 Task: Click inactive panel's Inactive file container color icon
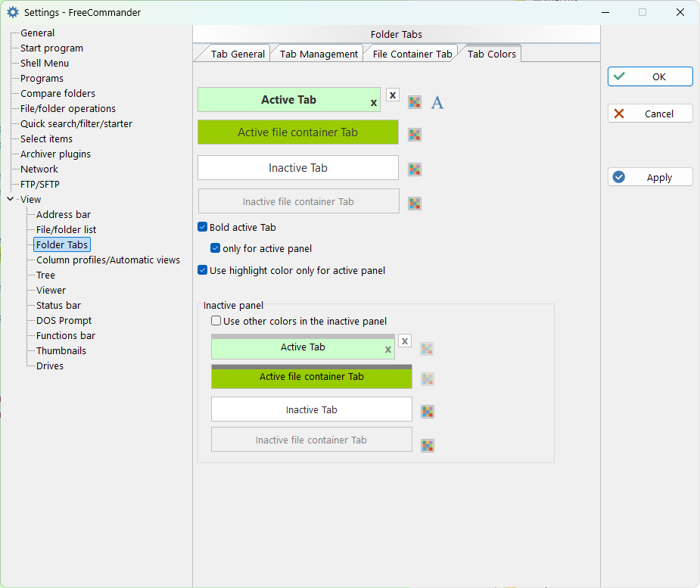428,446
